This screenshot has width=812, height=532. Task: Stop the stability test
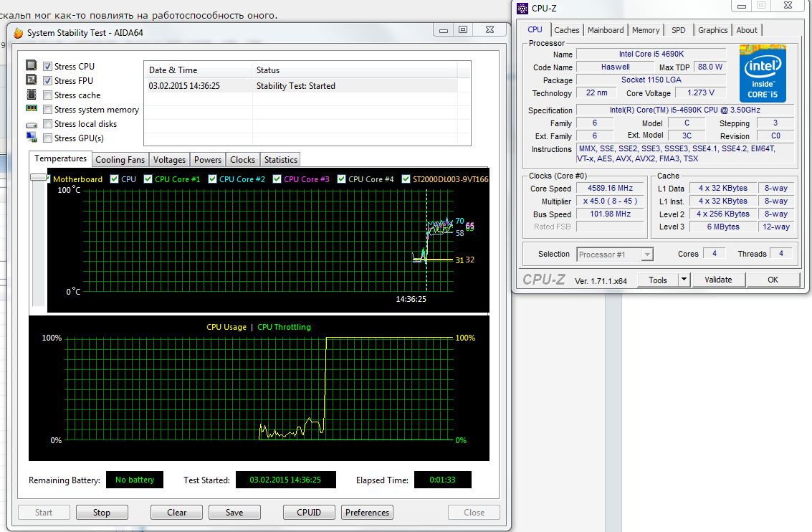pyautogui.click(x=102, y=513)
